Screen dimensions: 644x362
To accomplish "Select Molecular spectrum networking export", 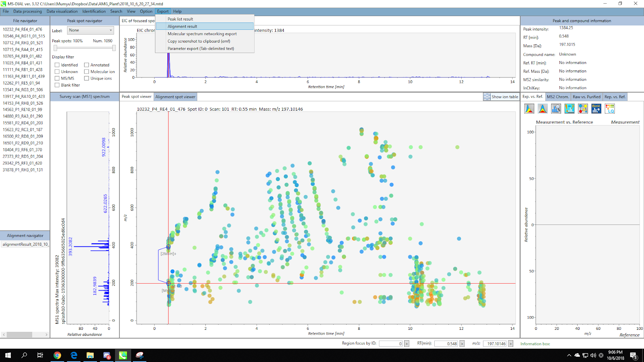I will (205, 34).
